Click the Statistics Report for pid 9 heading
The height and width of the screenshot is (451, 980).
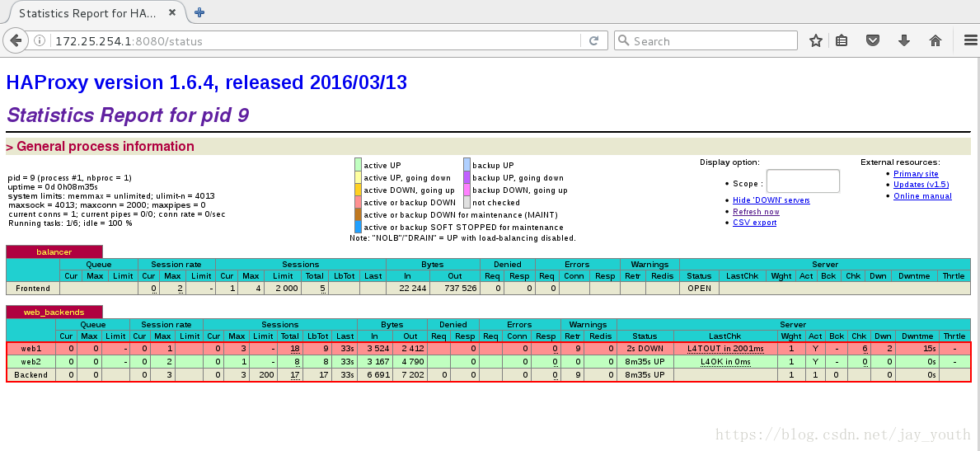tap(128, 115)
